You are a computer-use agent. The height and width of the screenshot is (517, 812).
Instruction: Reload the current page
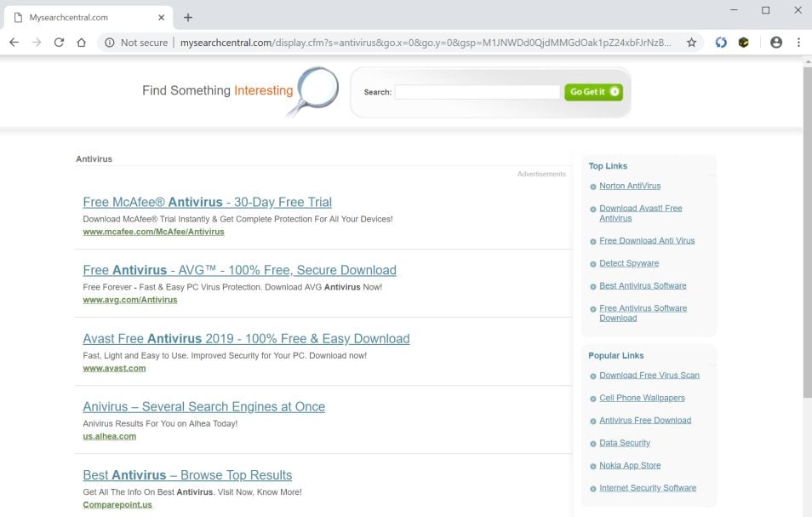tap(59, 43)
